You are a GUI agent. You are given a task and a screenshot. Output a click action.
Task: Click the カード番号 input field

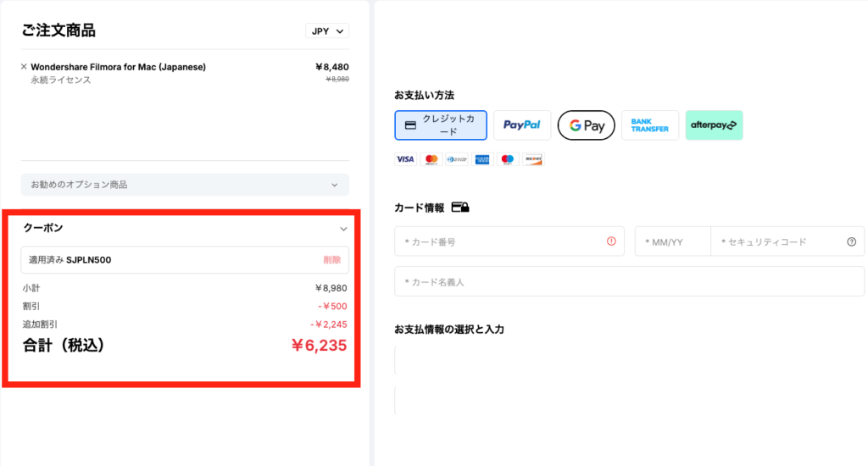point(500,241)
